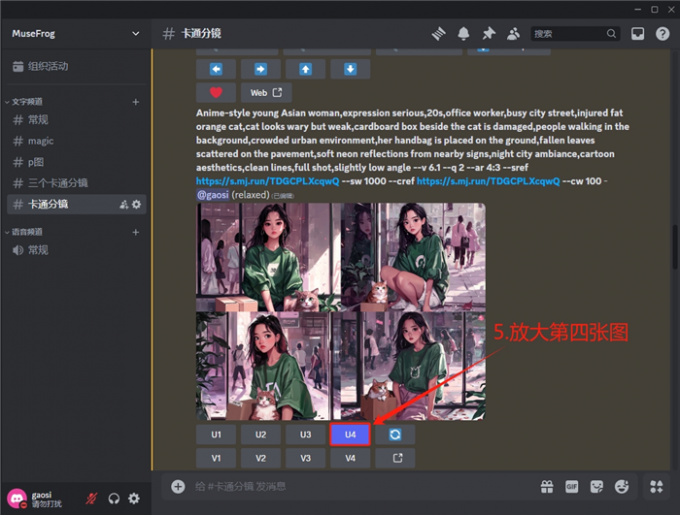This screenshot has height=515, width=680.
Task: Focus the search field in header
Action: point(575,33)
